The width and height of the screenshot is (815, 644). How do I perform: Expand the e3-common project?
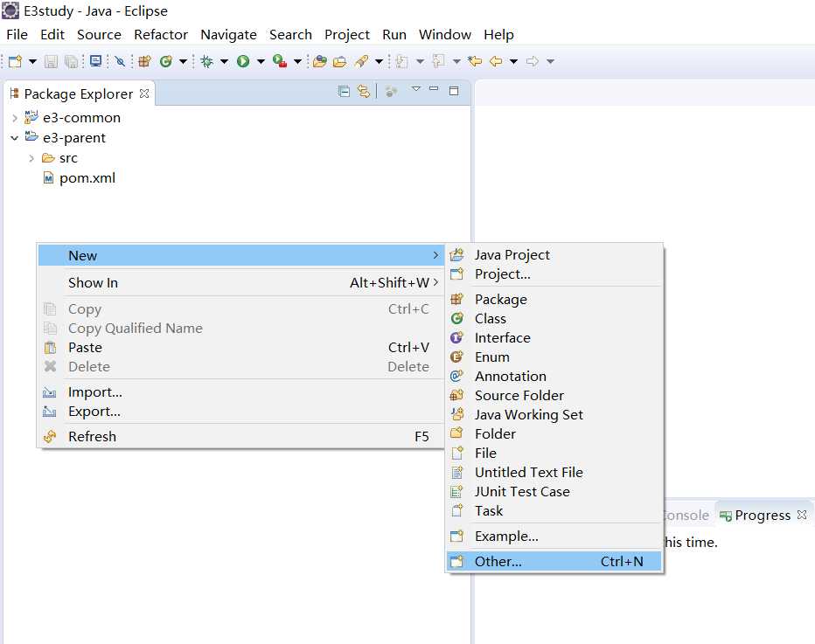click(x=15, y=118)
